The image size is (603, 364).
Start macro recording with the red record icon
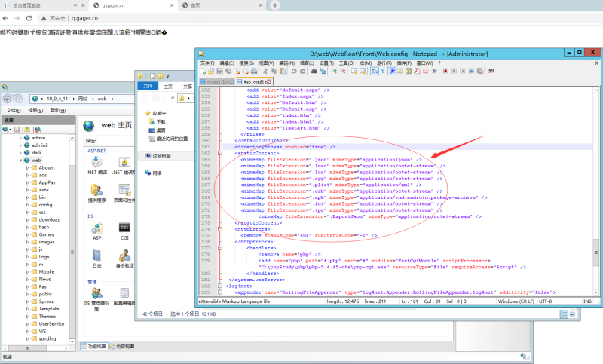point(445,71)
